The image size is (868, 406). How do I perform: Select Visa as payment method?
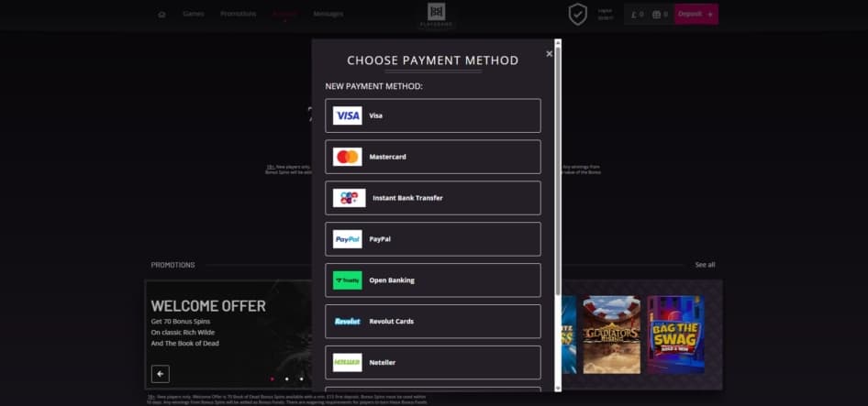point(433,115)
